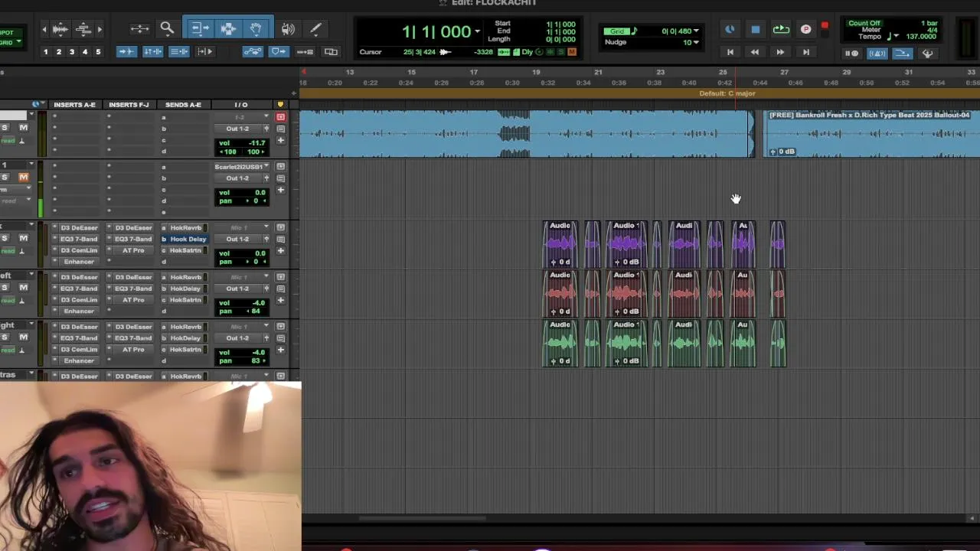Viewport: 980px width, 551px height.
Task: Click the Rewind transport button
Action: click(755, 52)
